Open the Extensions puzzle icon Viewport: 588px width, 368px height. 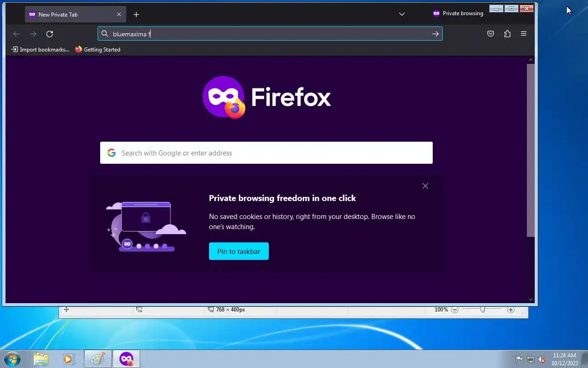click(507, 34)
